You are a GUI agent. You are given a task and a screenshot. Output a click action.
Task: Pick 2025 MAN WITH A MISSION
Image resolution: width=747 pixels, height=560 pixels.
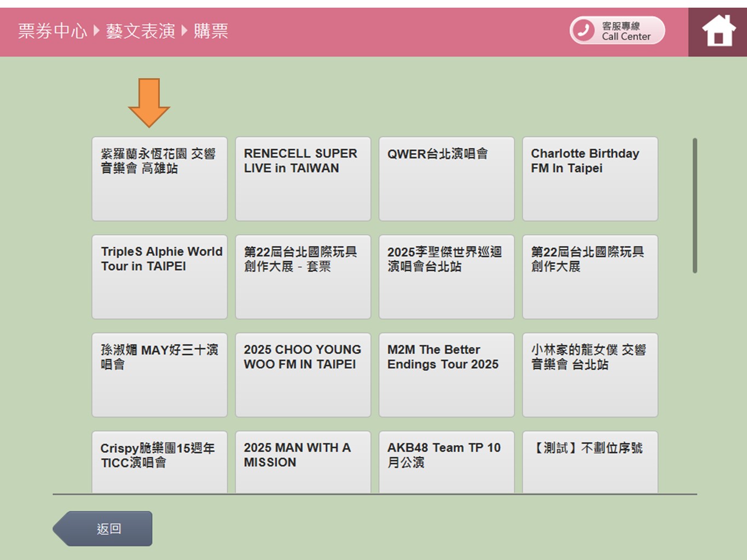coord(303,461)
